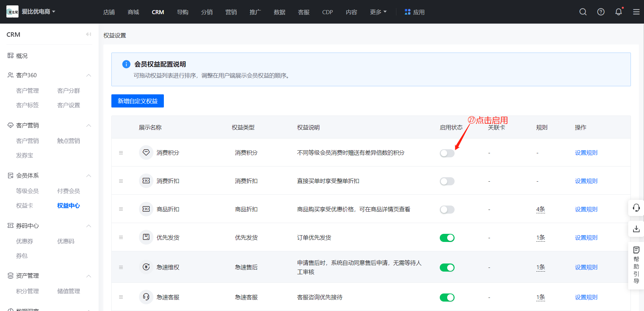Click the drag handle of 消费折扣 row
Viewport: 644px width, 311px height.
pyautogui.click(x=121, y=181)
